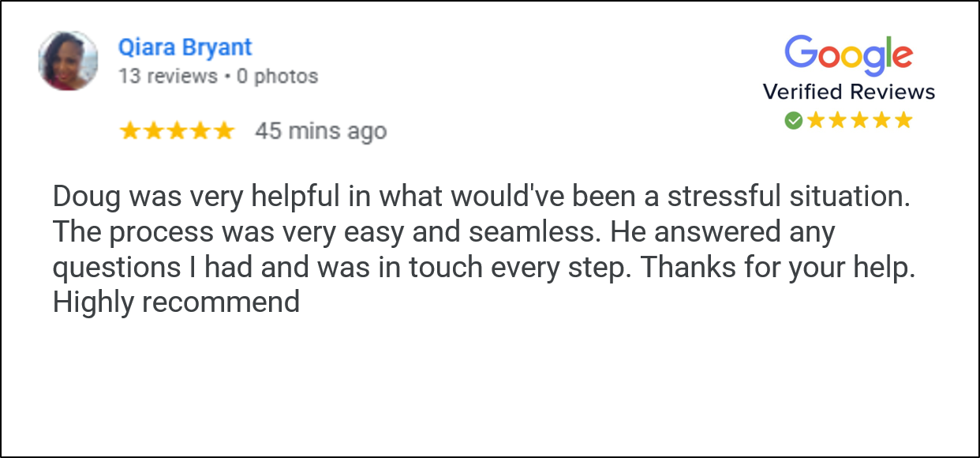Click the first star beside the green checkmark
The image size is (980, 458).
[x=815, y=120]
